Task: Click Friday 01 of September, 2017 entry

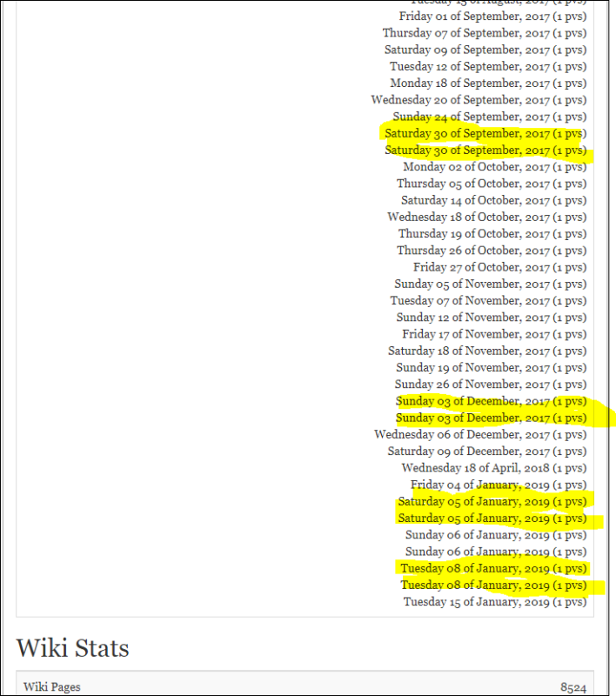Action: click(492, 17)
